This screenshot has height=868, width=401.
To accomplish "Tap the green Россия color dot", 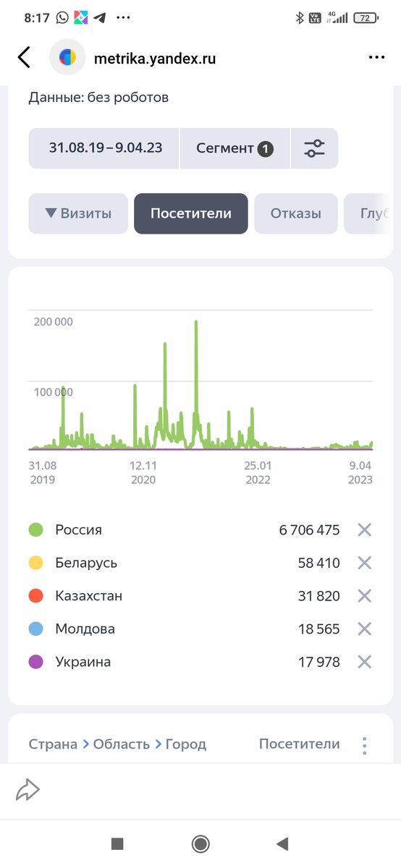I will 36,530.
